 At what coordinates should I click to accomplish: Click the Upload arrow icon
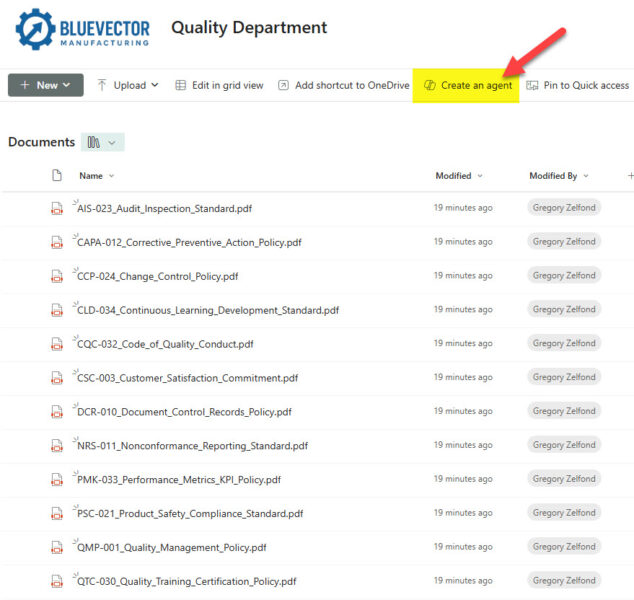[x=102, y=85]
